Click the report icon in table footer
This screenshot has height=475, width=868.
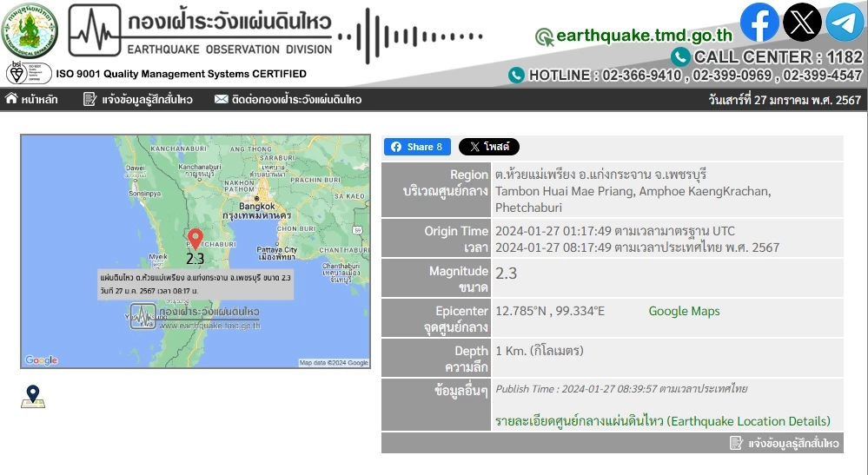tap(736, 443)
